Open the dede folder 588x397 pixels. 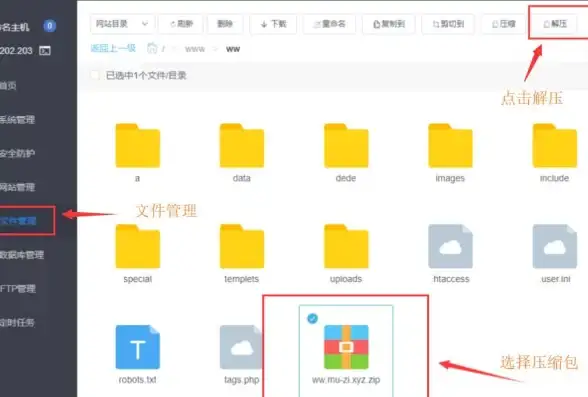(346, 145)
